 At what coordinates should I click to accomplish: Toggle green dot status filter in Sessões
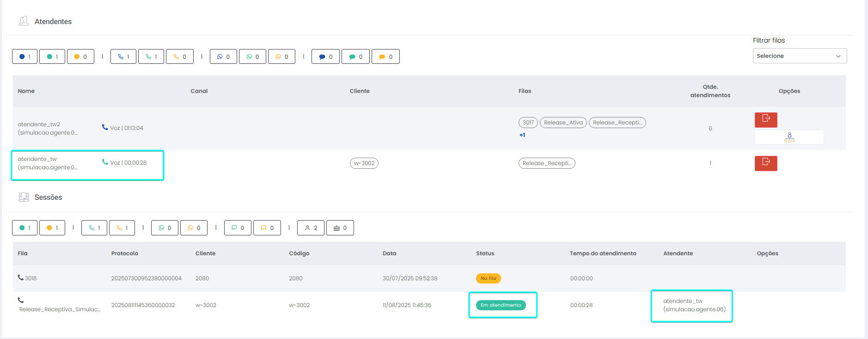pyautogui.click(x=24, y=228)
